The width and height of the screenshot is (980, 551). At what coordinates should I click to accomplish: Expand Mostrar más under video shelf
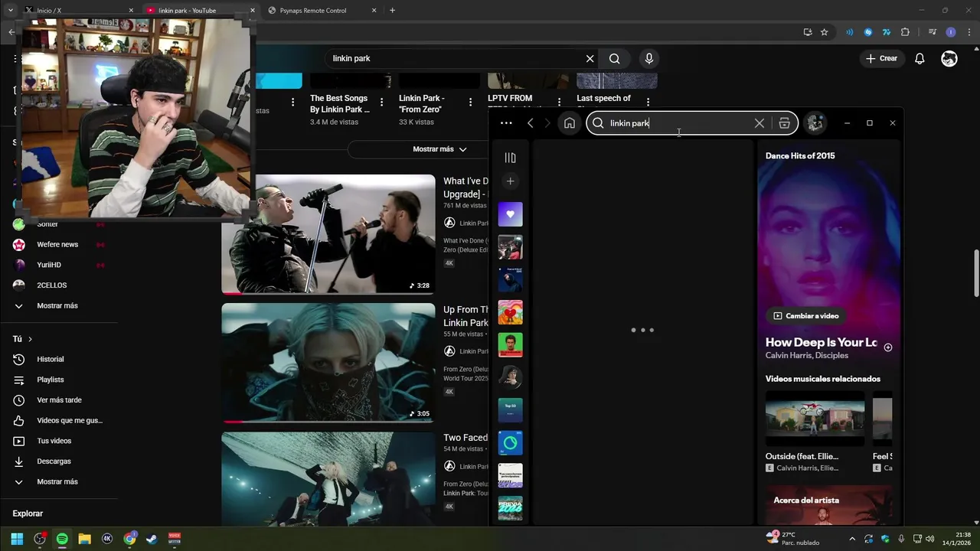(440, 149)
